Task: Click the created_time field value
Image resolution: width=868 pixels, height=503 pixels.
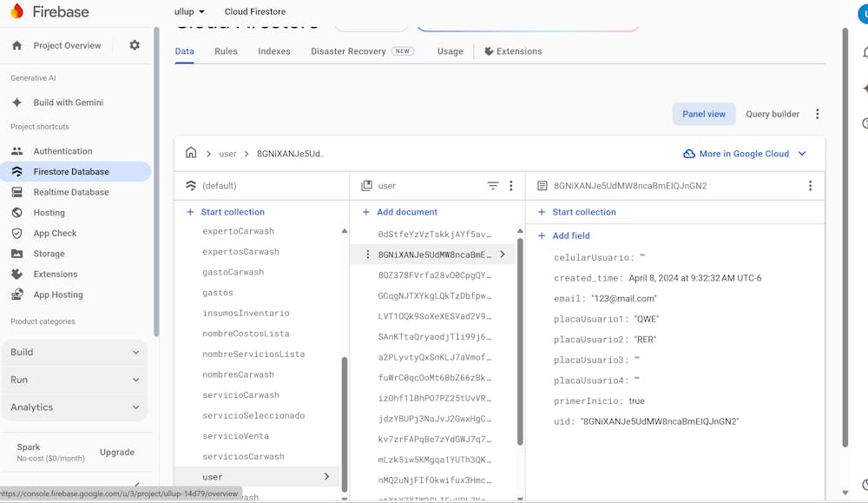Action: (x=694, y=278)
